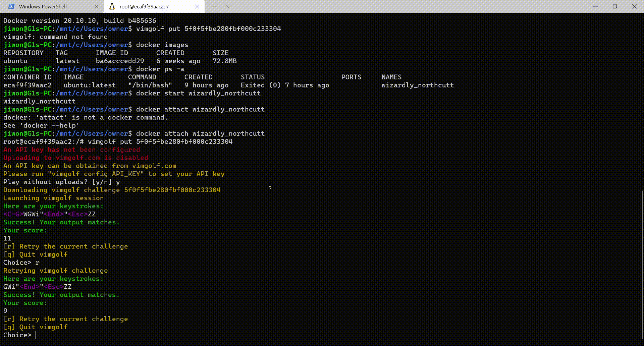Viewport: 644px width, 346px height.
Task: Click 'An API key has not been configured'
Action: click(x=72, y=150)
